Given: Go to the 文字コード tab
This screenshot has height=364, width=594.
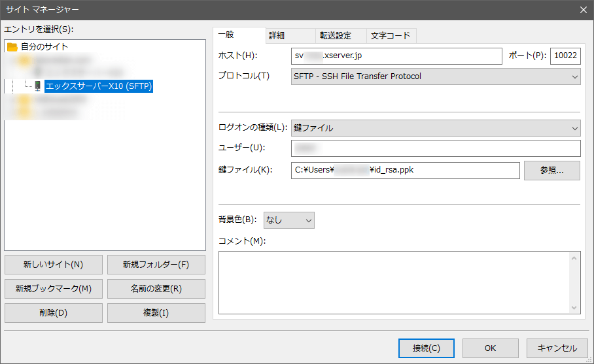Looking at the screenshot, I should (x=390, y=36).
